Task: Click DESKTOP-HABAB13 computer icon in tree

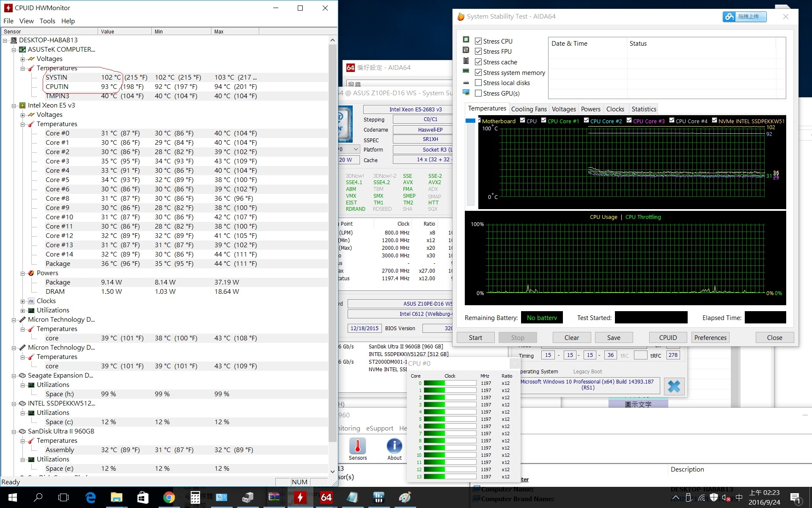Action: [x=14, y=40]
